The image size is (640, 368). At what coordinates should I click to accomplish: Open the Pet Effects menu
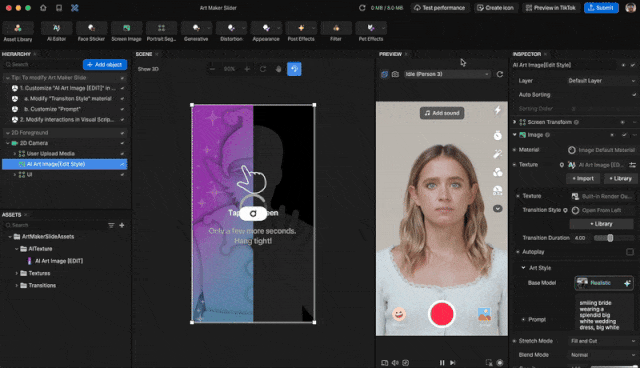pyautogui.click(x=371, y=32)
